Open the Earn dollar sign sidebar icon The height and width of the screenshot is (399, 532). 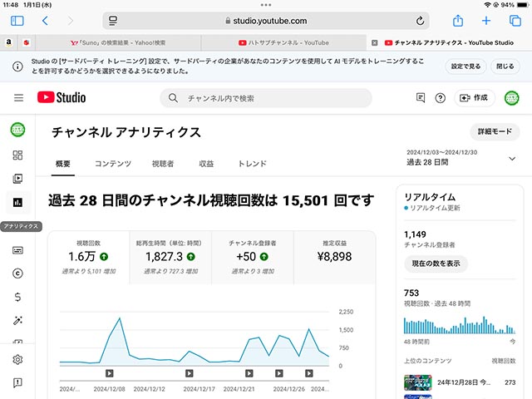coord(17,298)
